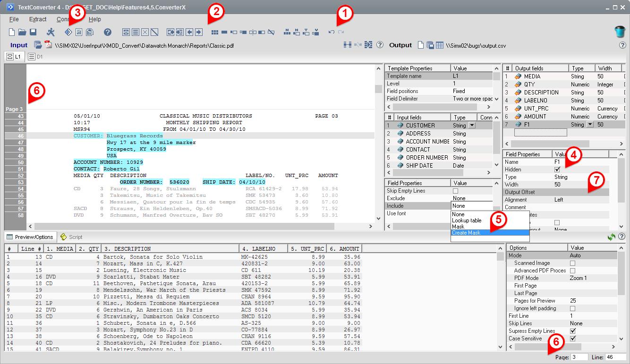The width and height of the screenshot is (630, 364).
Task: Click the 6. AMOUNT preview column header
Action: click(345, 249)
